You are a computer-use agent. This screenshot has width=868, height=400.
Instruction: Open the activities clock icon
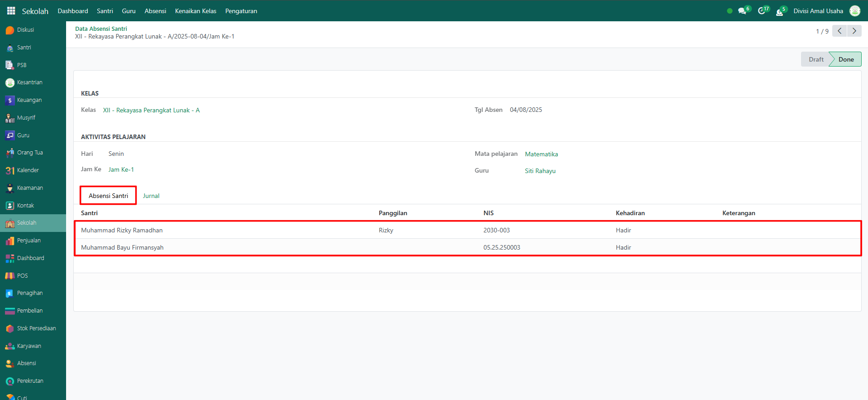click(x=761, y=11)
